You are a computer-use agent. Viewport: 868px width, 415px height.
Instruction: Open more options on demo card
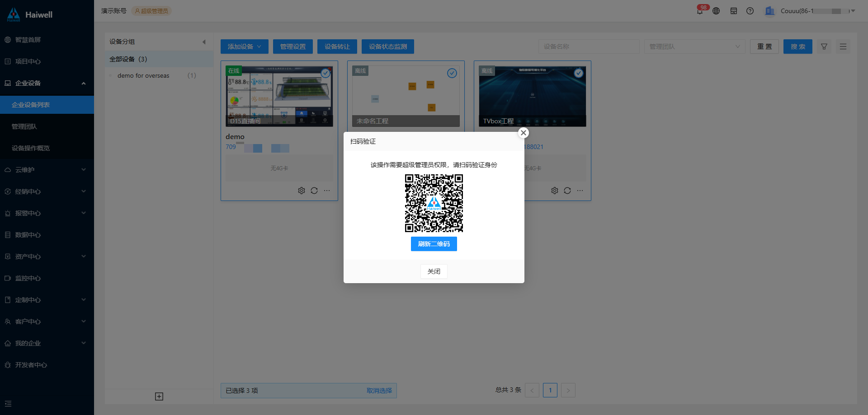coord(327,191)
